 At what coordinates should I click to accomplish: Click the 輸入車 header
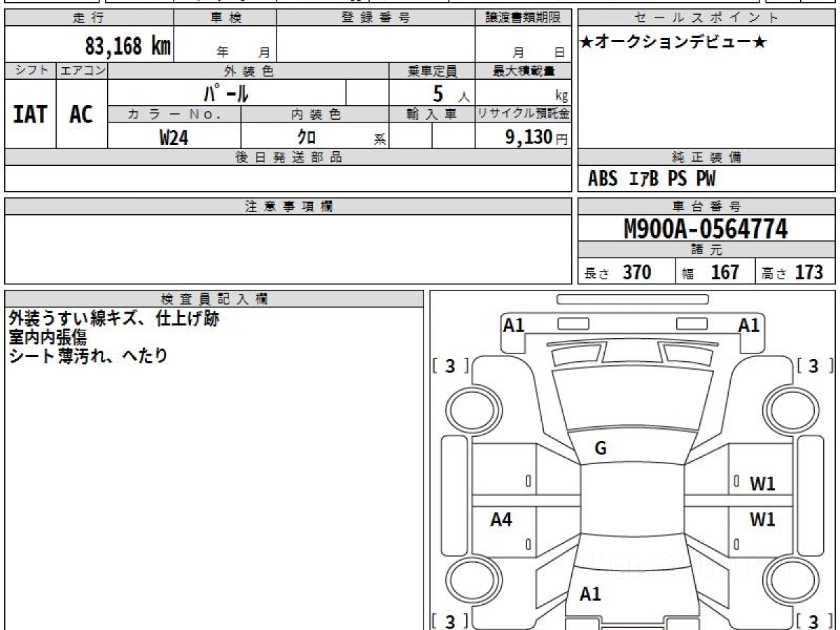click(432, 114)
